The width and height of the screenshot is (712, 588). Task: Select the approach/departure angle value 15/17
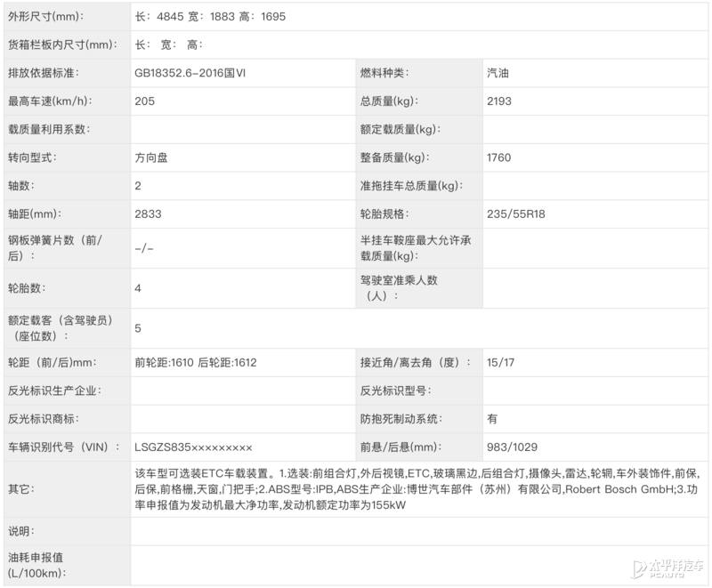coord(501,362)
